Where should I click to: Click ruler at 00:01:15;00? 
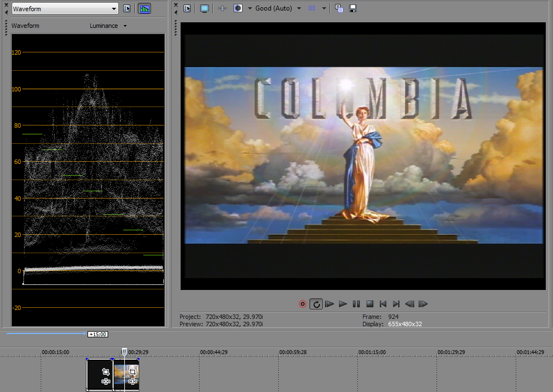tap(372, 352)
